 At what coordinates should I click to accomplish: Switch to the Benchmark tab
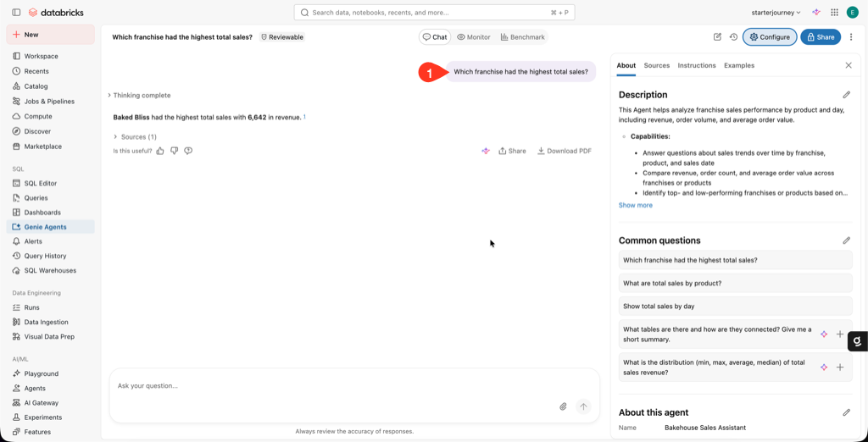click(522, 37)
